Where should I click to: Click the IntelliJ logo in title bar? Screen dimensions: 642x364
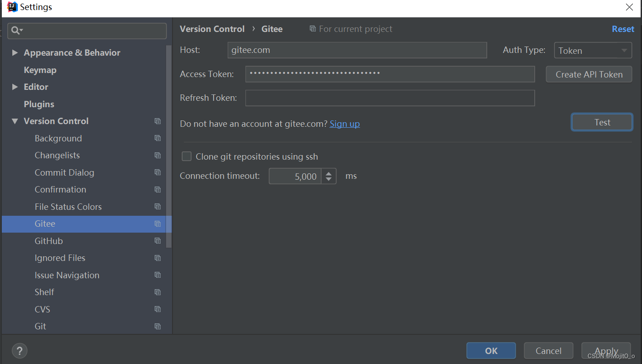[12, 7]
